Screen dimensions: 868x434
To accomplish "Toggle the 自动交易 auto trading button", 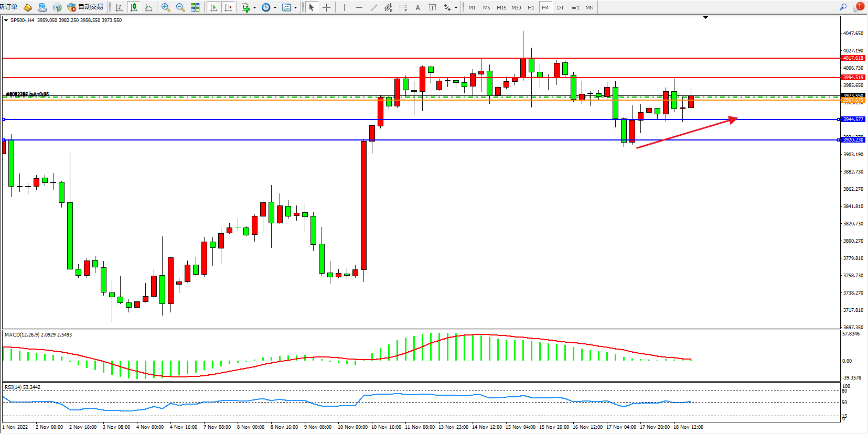I will point(85,7).
